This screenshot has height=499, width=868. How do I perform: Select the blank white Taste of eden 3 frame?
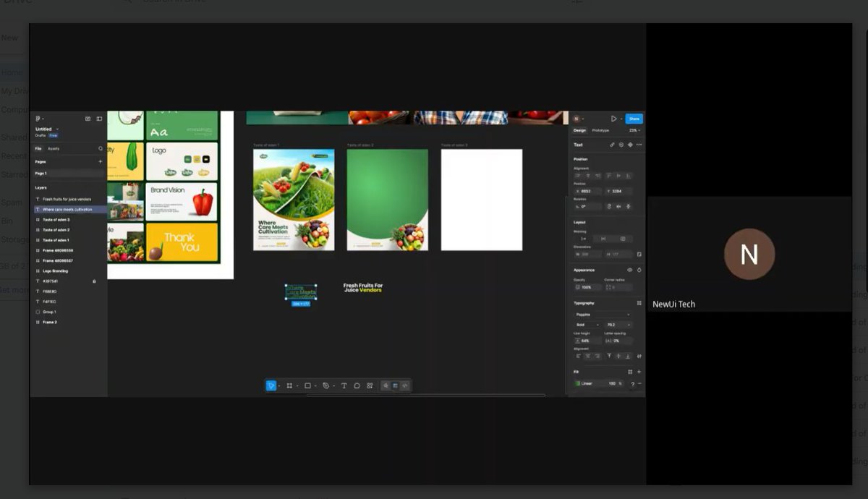[482, 200]
